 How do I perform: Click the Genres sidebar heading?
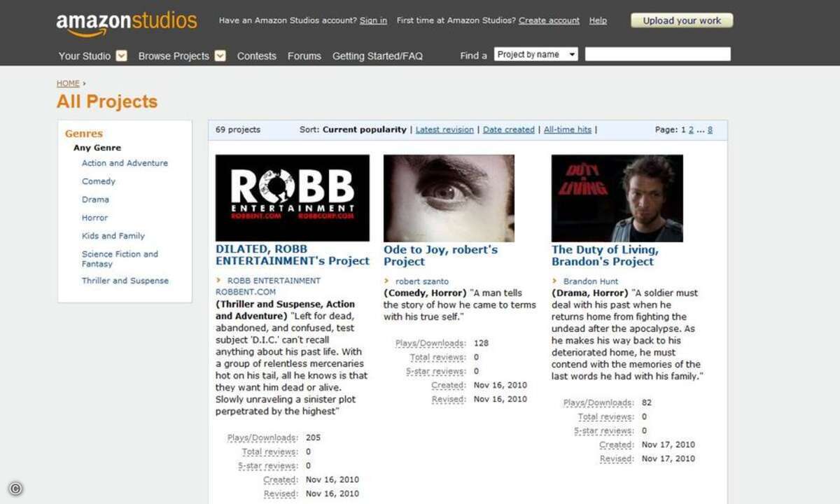[84, 133]
